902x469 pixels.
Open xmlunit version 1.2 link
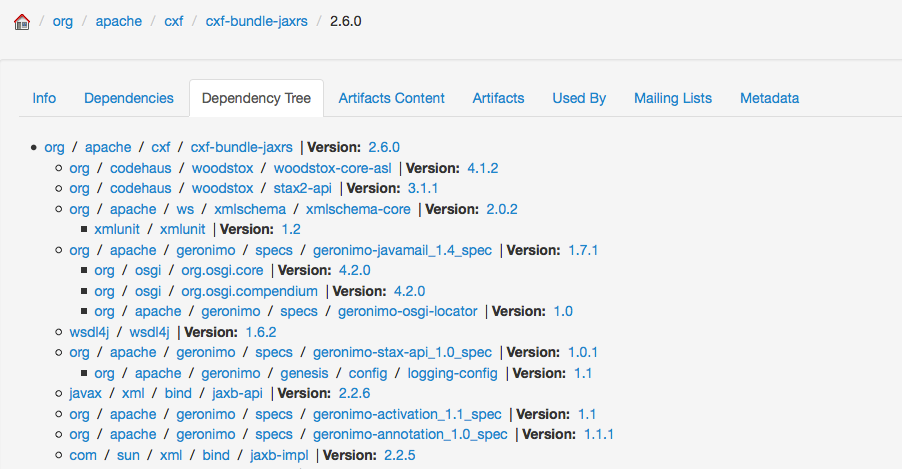pyautogui.click(x=263, y=229)
